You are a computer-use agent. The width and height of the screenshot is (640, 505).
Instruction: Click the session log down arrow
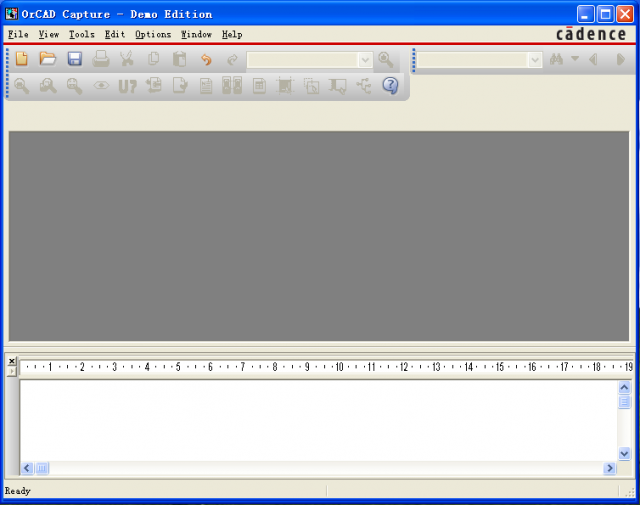[x=624, y=453]
